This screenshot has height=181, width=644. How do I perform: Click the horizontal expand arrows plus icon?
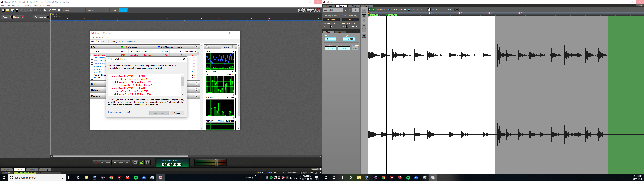pyautogui.click(x=364, y=26)
